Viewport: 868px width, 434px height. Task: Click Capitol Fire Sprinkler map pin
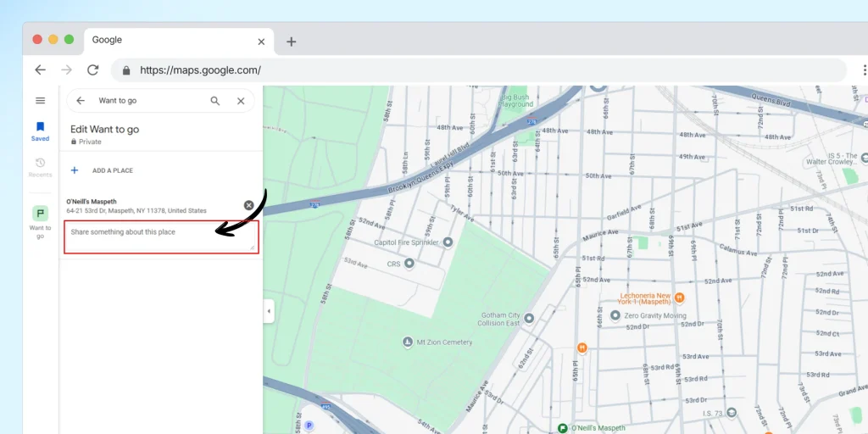pos(448,242)
